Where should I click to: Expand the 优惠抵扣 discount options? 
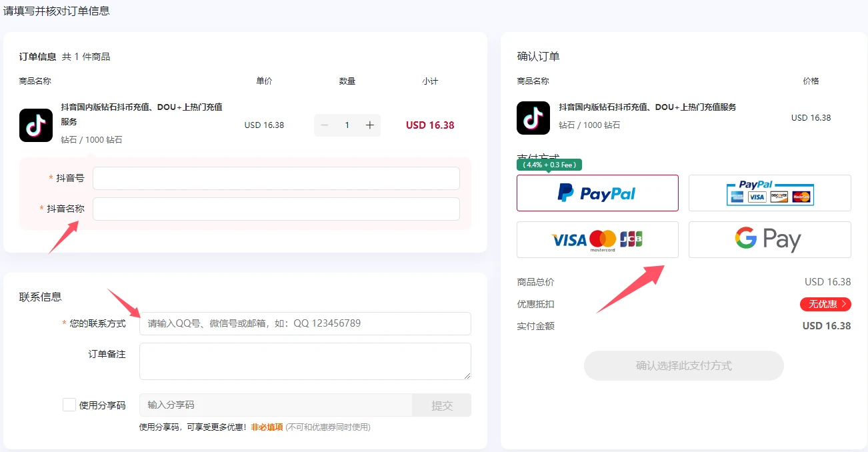[x=825, y=304]
